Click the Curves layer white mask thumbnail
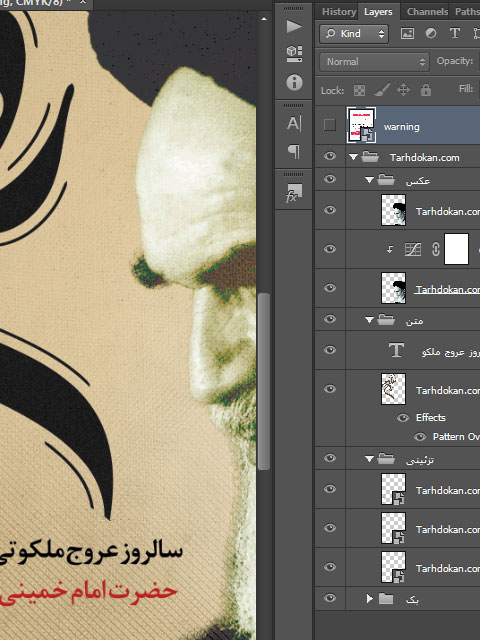The width and height of the screenshot is (480, 640). pyautogui.click(x=456, y=249)
